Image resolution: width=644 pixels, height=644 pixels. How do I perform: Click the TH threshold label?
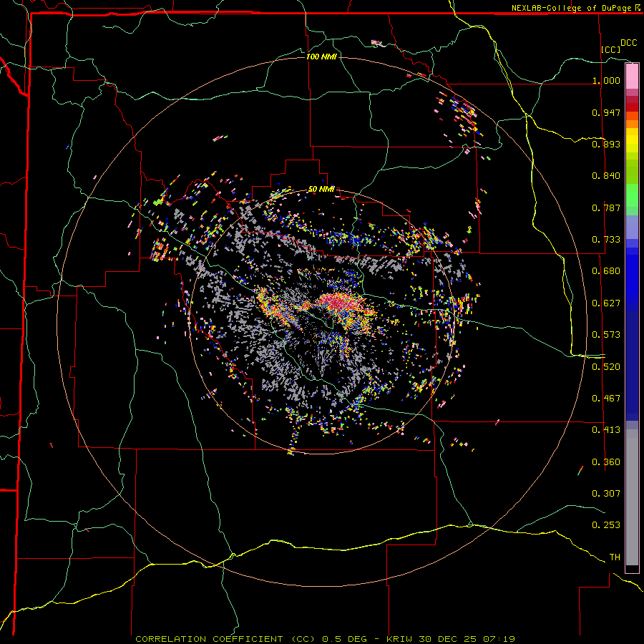click(615, 557)
